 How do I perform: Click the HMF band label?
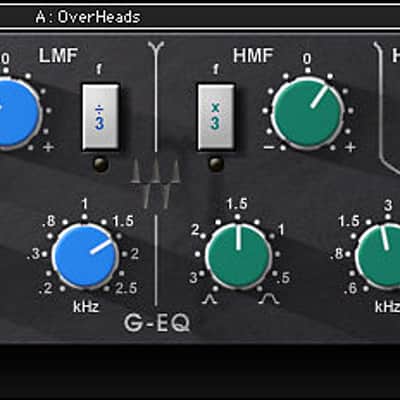coord(253,55)
